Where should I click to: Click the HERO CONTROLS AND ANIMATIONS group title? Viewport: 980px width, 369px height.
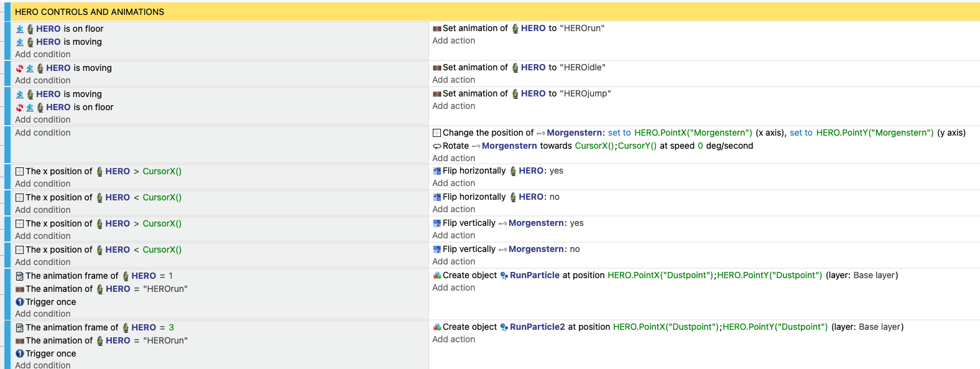(90, 12)
